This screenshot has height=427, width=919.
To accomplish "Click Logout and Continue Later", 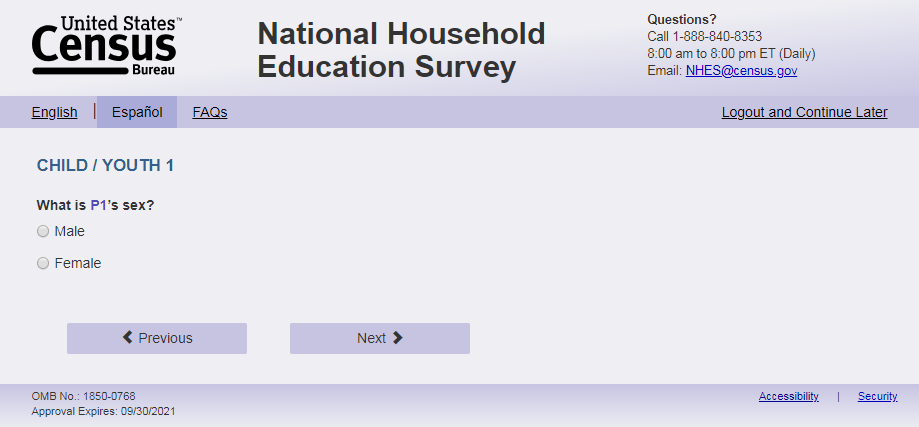I will (804, 112).
